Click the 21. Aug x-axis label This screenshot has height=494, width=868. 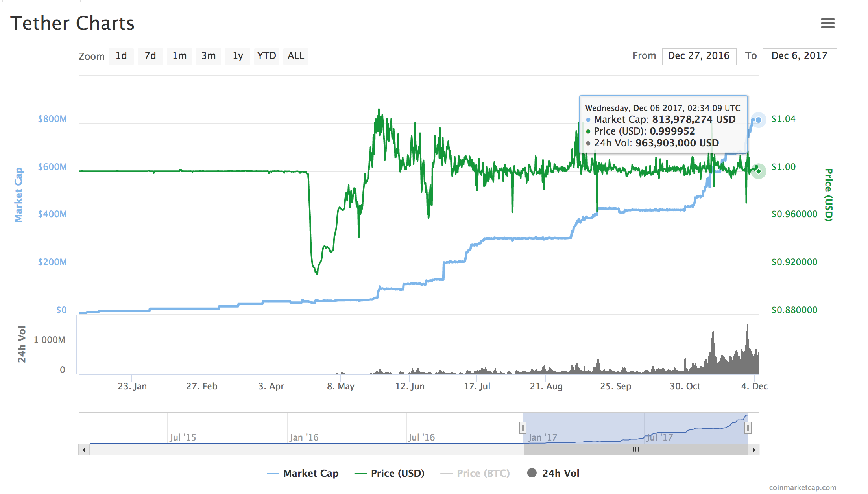point(546,386)
